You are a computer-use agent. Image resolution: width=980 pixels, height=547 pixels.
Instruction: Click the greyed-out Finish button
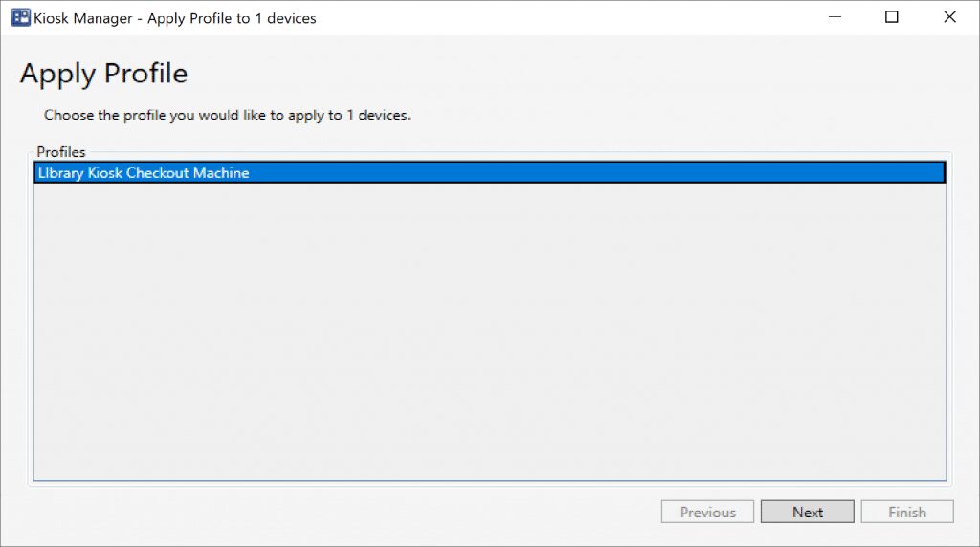click(x=906, y=513)
